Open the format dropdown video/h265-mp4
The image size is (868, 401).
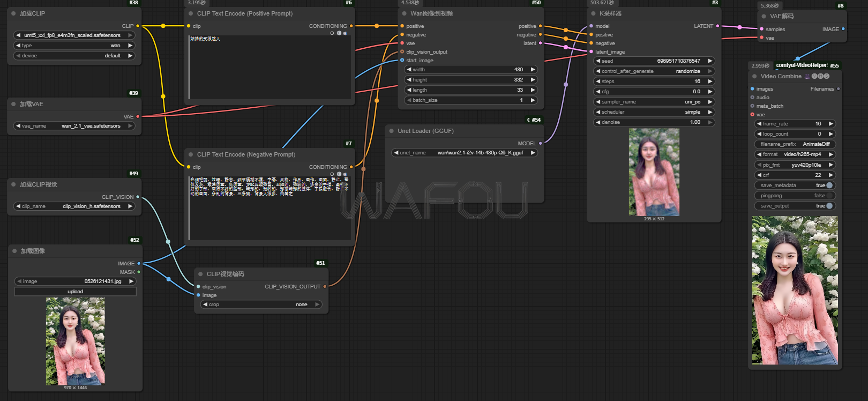[795, 154]
